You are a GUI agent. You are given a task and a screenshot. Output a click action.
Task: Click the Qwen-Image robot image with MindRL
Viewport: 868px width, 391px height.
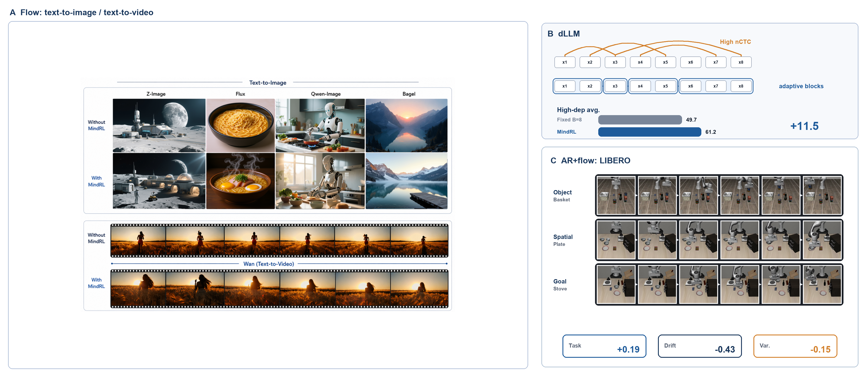pos(320,181)
